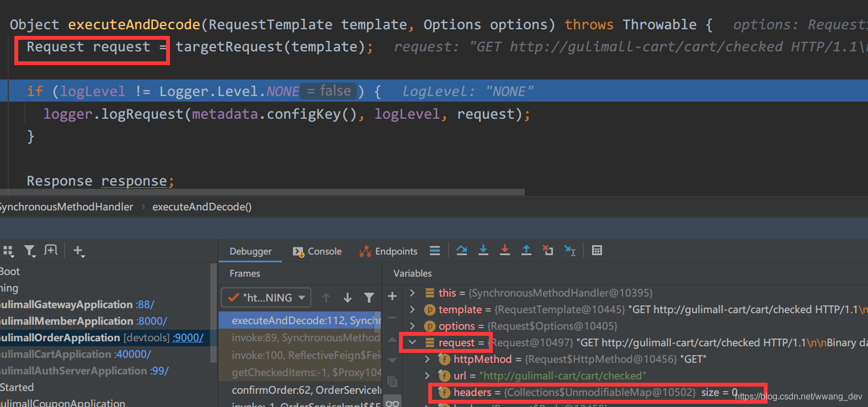Click the move watch down triangle icon
This screenshot has height=407, width=868.
coord(392,360)
